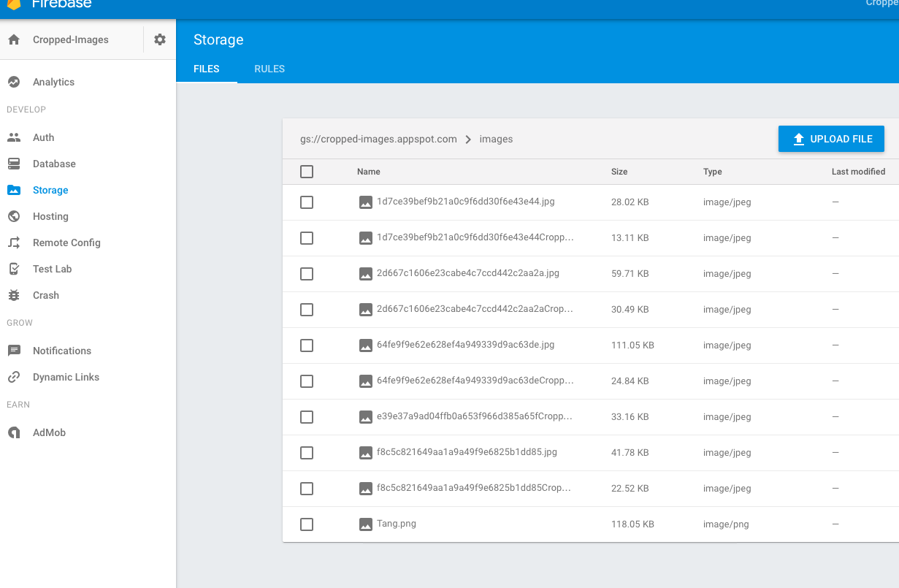Open Test Lab from the sidebar
The width and height of the screenshot is (899, 588).
[x=55, y=269]
